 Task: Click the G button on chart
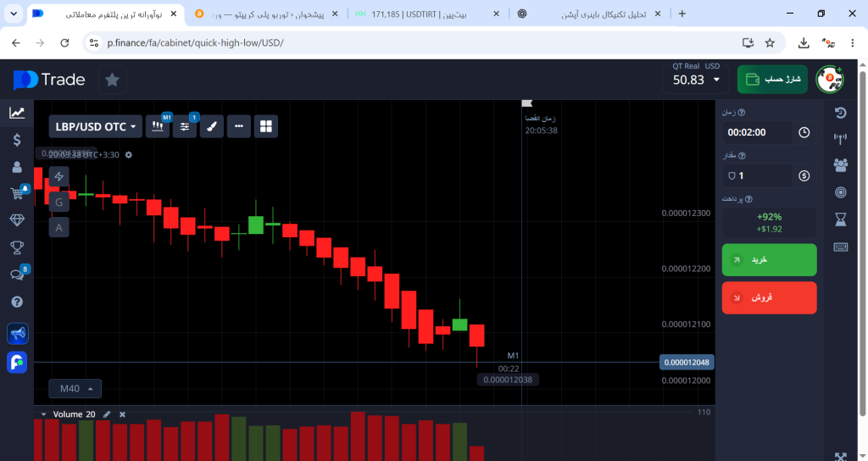[58, 202]
